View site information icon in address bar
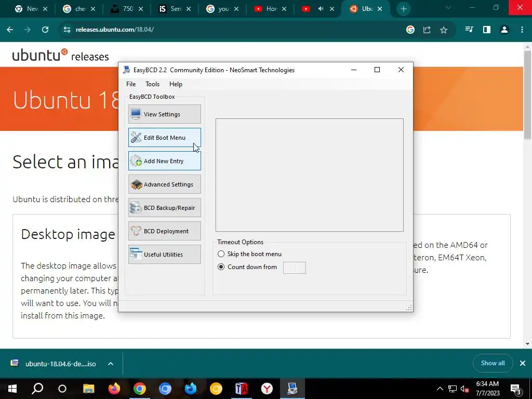532x399 pixels. pyautogui.click(x=67, y=30)
